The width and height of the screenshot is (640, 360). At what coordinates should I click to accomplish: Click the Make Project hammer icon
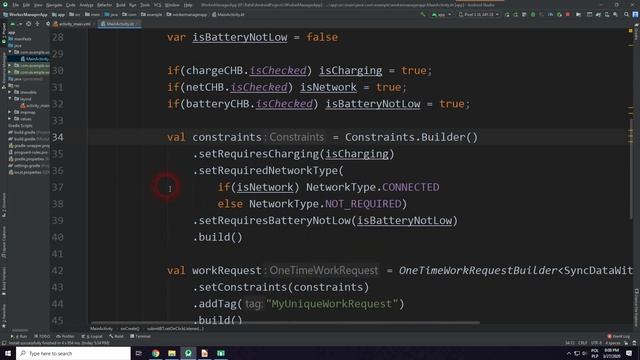coord(423,14)
